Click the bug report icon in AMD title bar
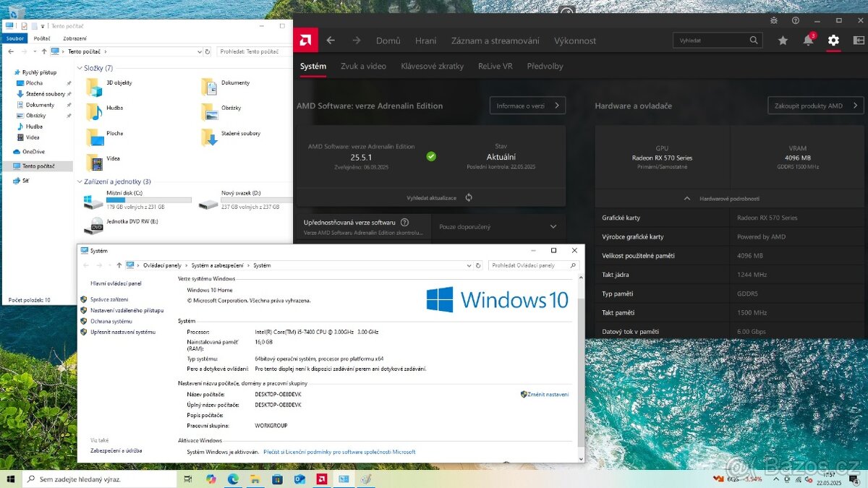 [774, 20]
